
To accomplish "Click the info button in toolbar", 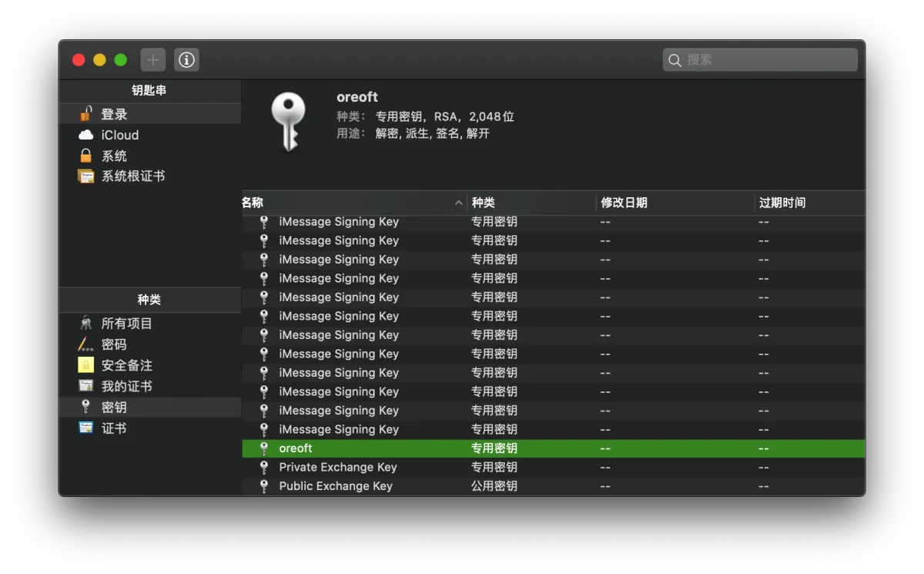I will coord(186,59).
